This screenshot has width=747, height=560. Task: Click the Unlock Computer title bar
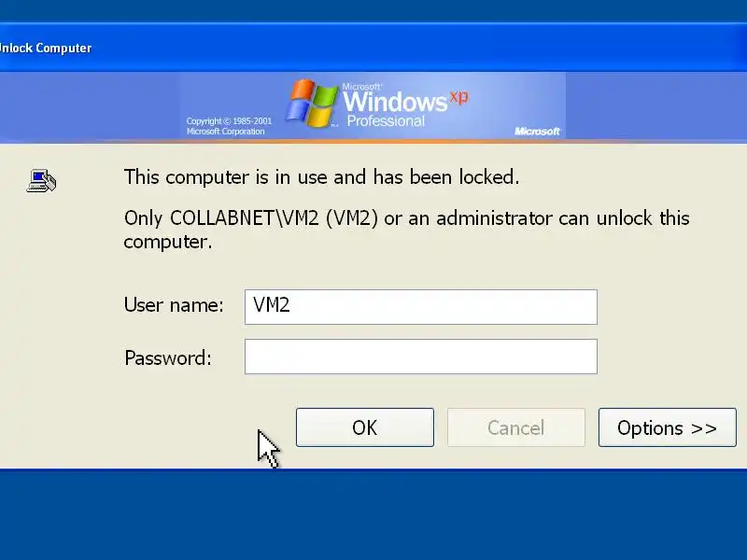[373, 48]
